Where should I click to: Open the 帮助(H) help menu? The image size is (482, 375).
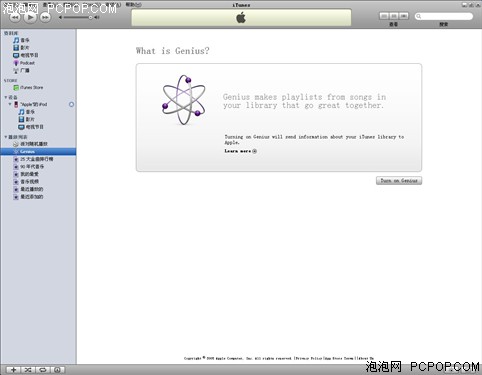(134, 5)
